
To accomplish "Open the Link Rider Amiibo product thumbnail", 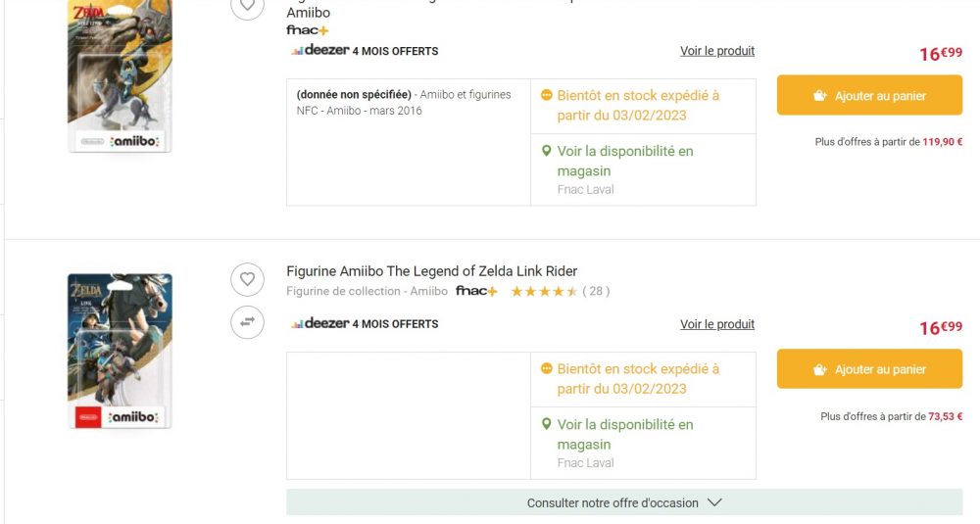I will click(120, 351).
